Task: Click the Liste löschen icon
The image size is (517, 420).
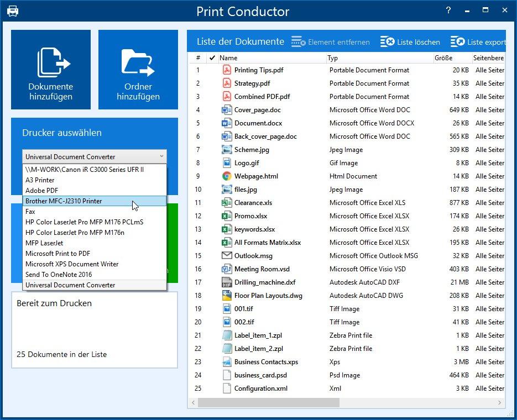Action: pyautogui.click(x=387, y=42)
